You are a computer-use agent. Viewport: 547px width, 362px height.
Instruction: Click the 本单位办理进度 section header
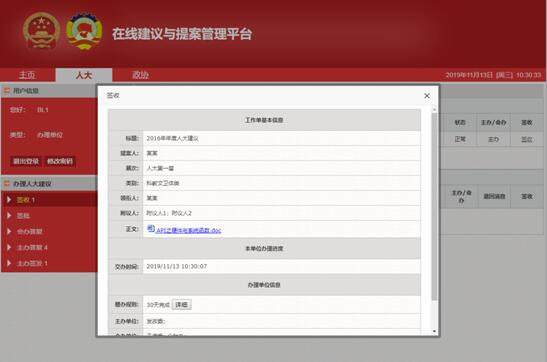tap(264, 248)
